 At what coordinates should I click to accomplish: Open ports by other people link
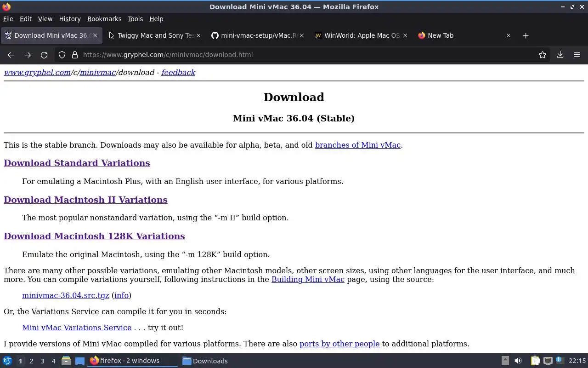tap(339, 344)
